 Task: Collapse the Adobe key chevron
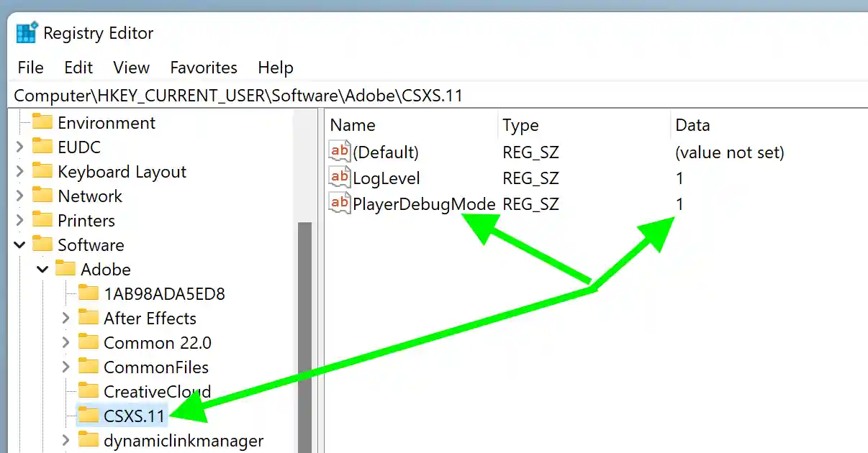coord(42,269)
